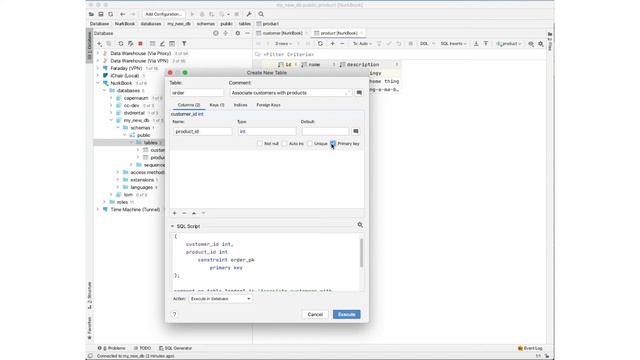Add a new column with the plus button

coord(175,213)
